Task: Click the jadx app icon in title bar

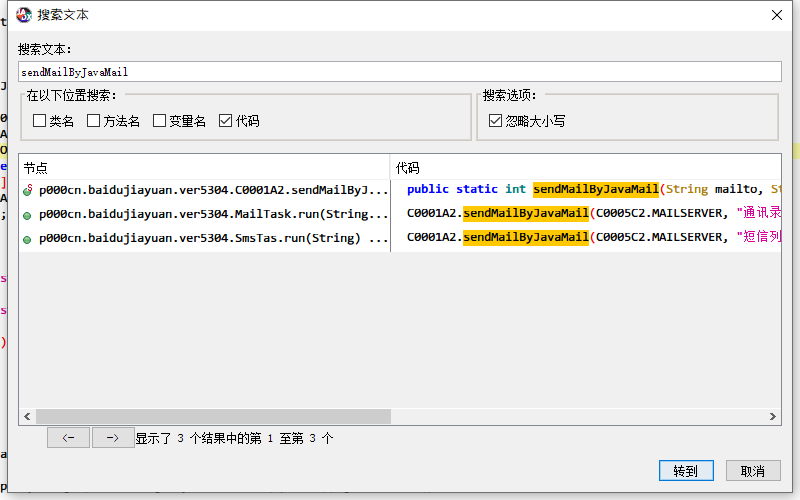Action: pyautogui.click(x=23, y=15)
